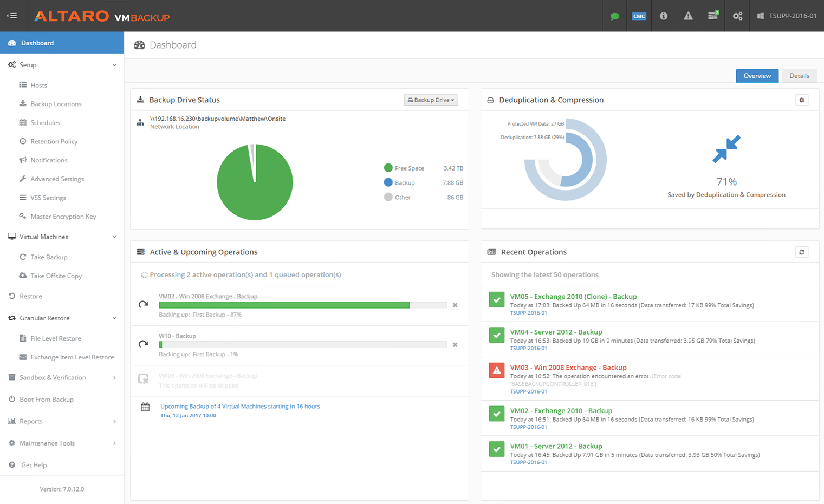Open the Deduplication & Compression settings gear
824x504 pixels.
[802, 100]
